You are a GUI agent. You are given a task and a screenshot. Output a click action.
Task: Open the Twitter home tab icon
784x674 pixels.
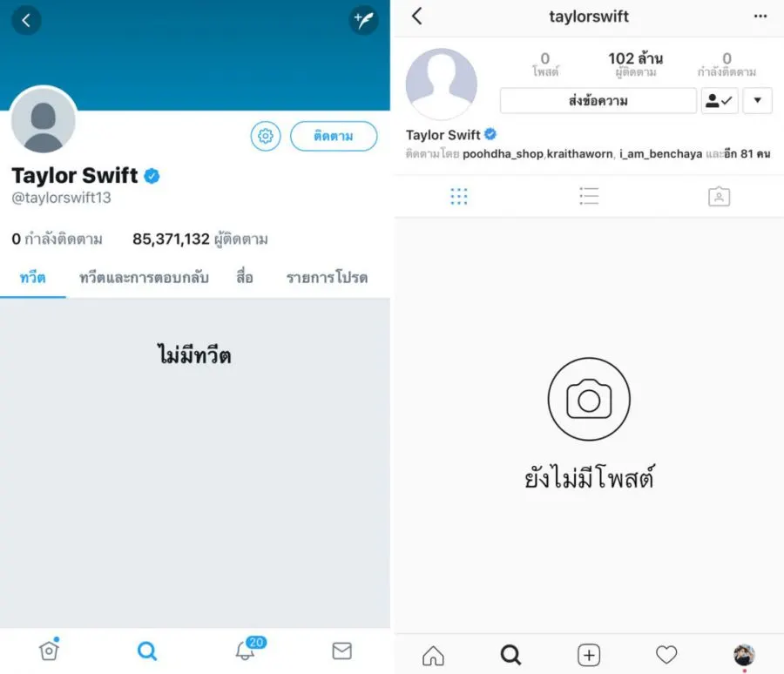[49, 650]
